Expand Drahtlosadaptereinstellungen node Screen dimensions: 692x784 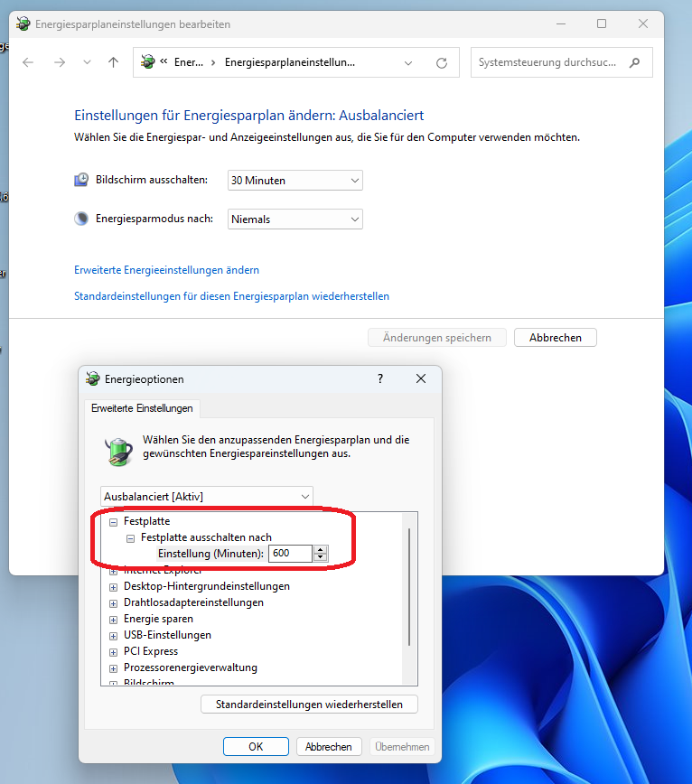114,603
